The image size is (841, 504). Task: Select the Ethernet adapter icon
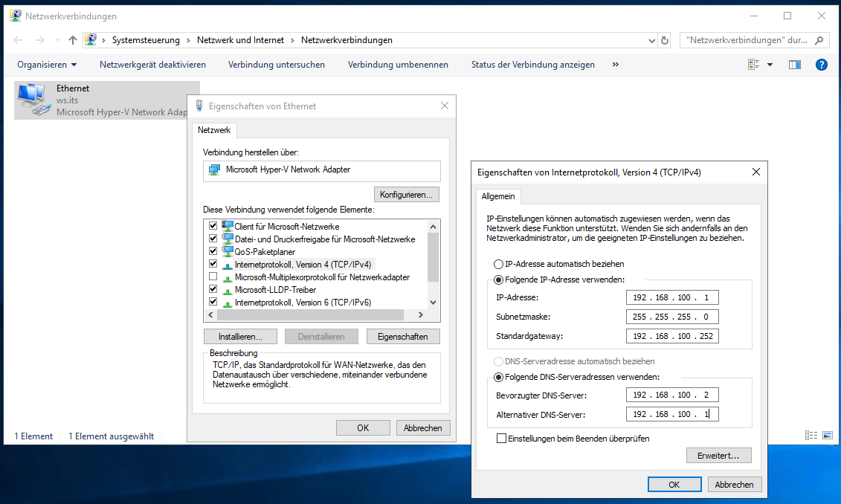33,100
